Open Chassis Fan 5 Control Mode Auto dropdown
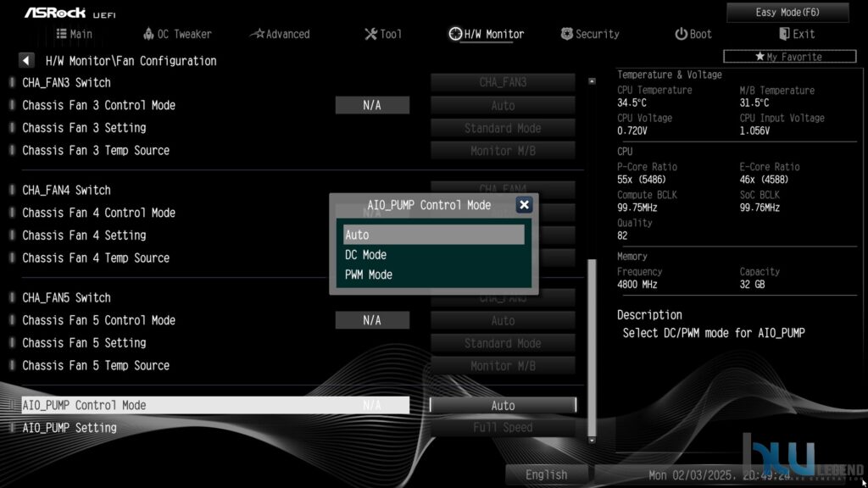Image resolution: width=868 pixels, height=488 pixels. [503, 320]
